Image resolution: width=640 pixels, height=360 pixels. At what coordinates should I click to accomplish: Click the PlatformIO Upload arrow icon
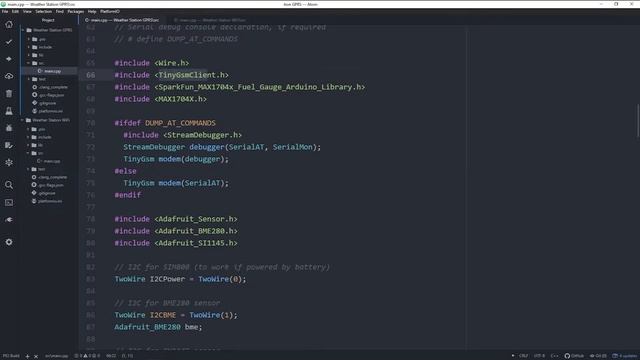(9, 59)
